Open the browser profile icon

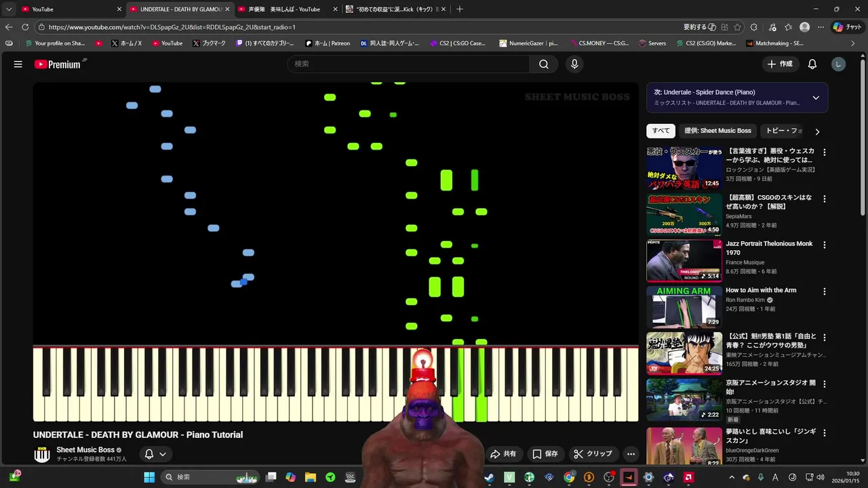(x=804, y=27)
